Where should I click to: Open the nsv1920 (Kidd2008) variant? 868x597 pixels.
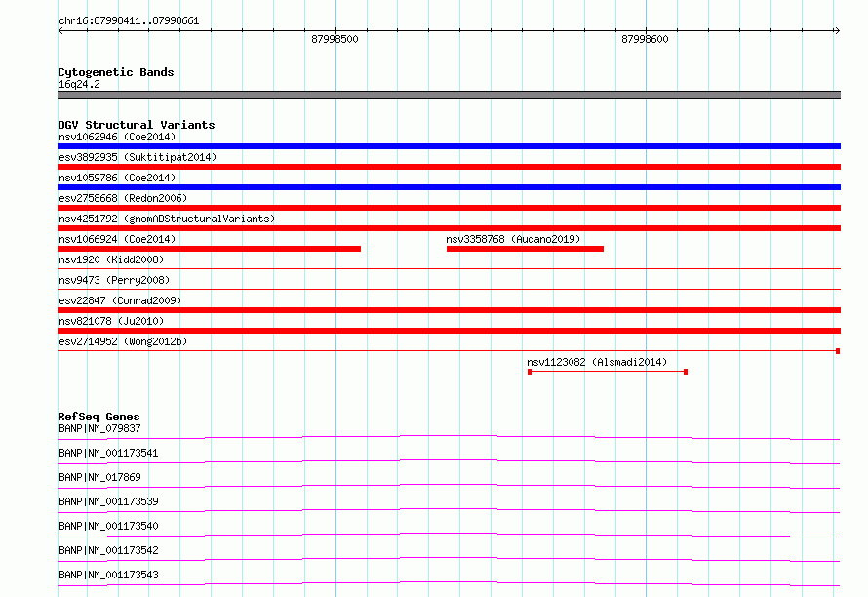(111, 259)
